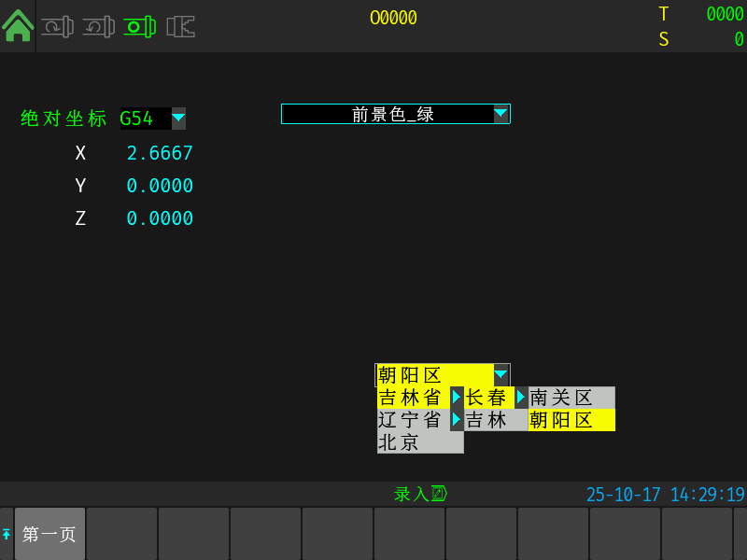
Task: Open the 前景色_绿 color dropdown
Action: [501, 114]
